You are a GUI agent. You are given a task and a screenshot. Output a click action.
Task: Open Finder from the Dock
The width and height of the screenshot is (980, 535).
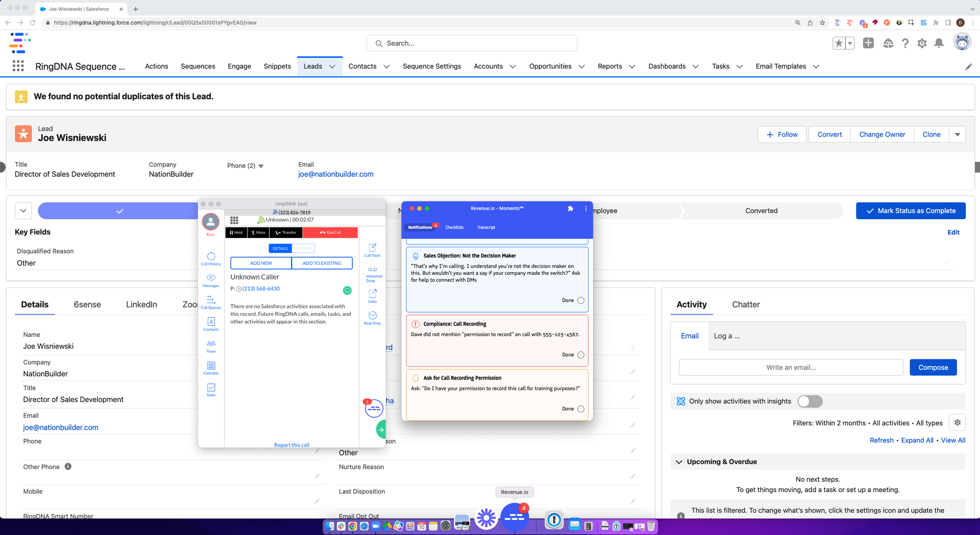pyautogui.click(x=330, y=526)
